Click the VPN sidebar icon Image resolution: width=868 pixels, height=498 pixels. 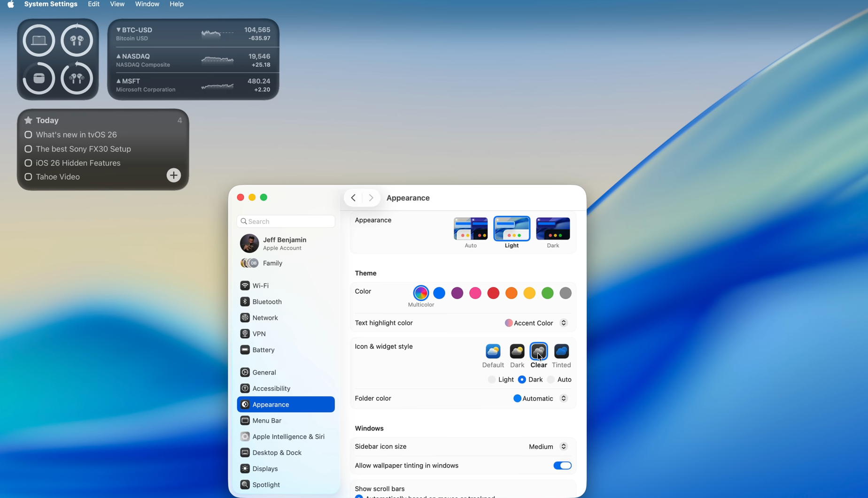click(245, 334)
